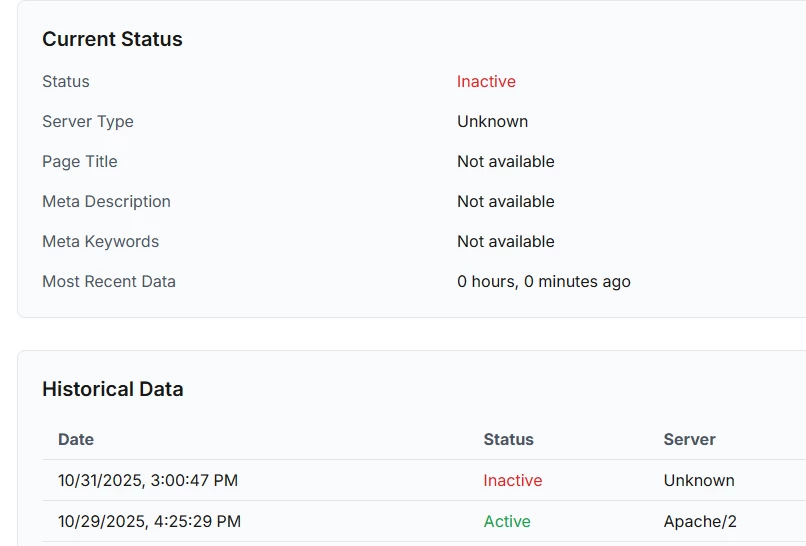Image resolution: width=806 pixels, height=546 pixels.
Task: Select the Apache/2 server cell
Action: pyautogui.click(x=700, y=522)
